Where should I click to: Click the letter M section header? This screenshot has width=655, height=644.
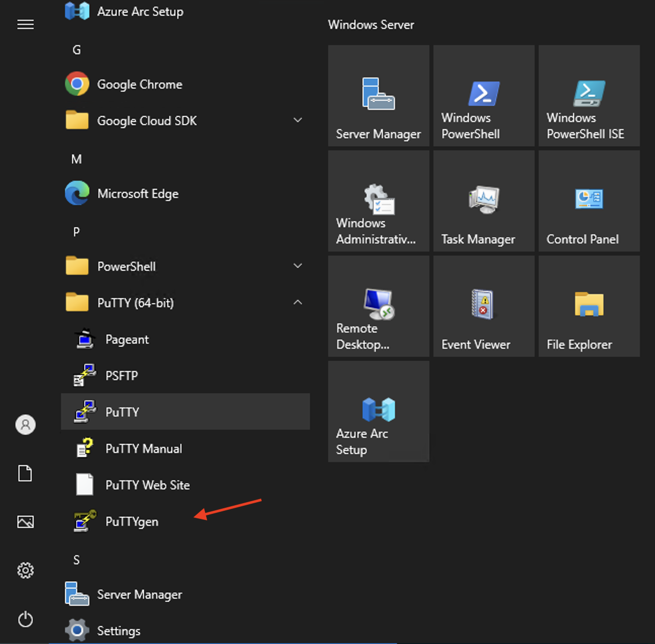click(x=76, y=159)
